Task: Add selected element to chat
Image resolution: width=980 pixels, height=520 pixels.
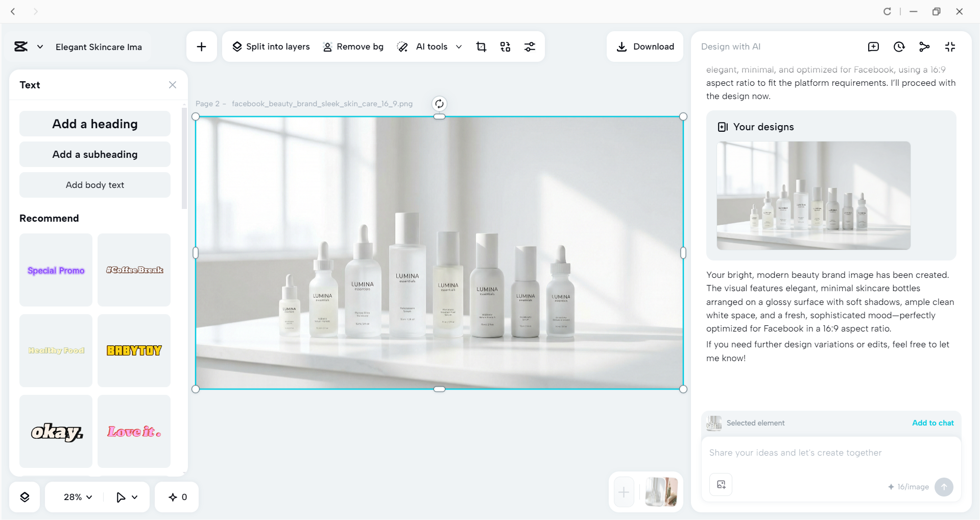Action: pyautogui.click(x=933, y=423)
